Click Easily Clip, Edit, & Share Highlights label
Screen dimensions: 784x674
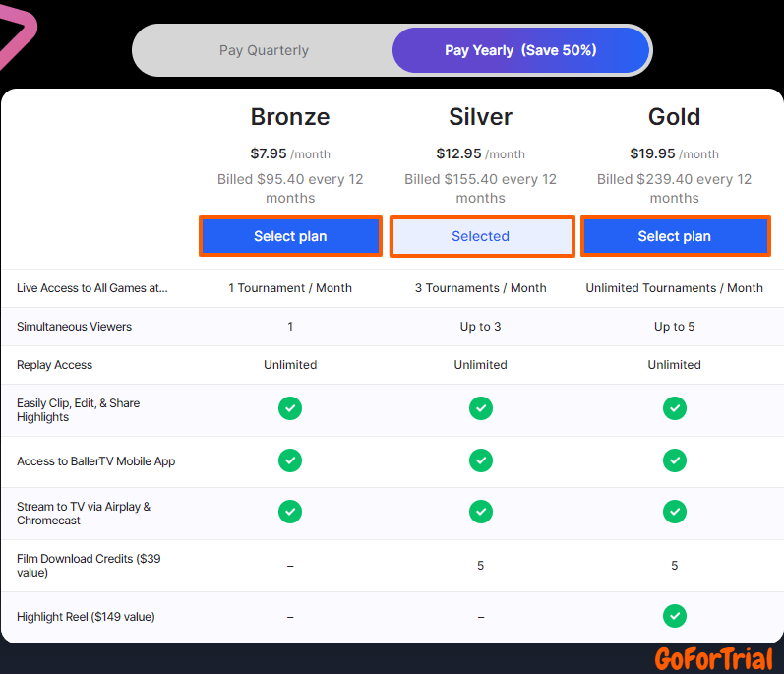click(x=78, y=410)
